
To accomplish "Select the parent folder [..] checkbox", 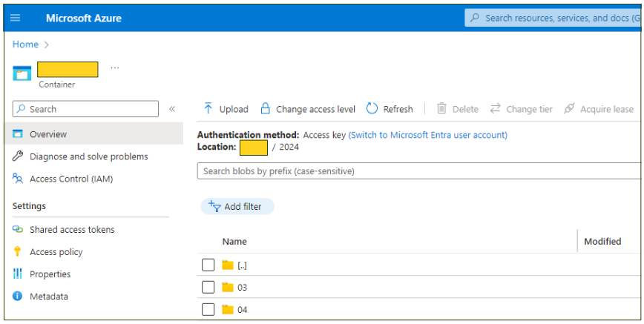I will point(208,265).
